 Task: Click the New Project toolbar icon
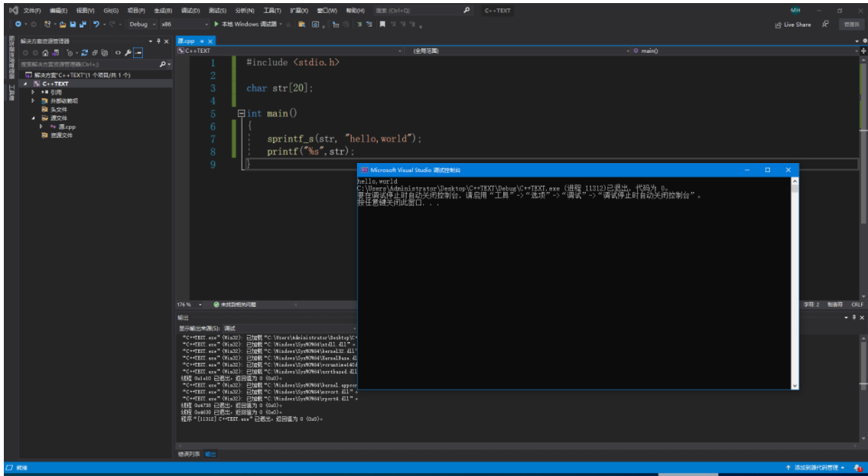(47, 24)
